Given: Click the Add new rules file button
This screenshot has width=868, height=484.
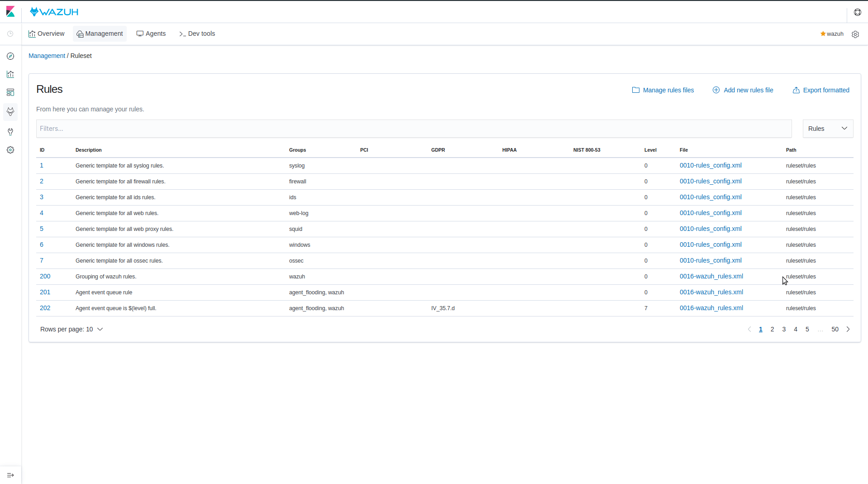Looking at the screenshot, I should pos(743,90).
